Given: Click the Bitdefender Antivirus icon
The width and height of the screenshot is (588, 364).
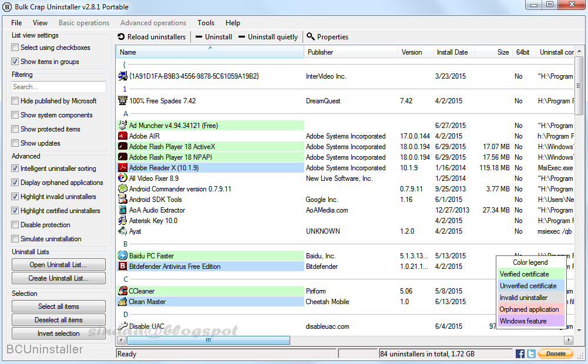Looking at the screenshot, I should (x=123, y=266).
